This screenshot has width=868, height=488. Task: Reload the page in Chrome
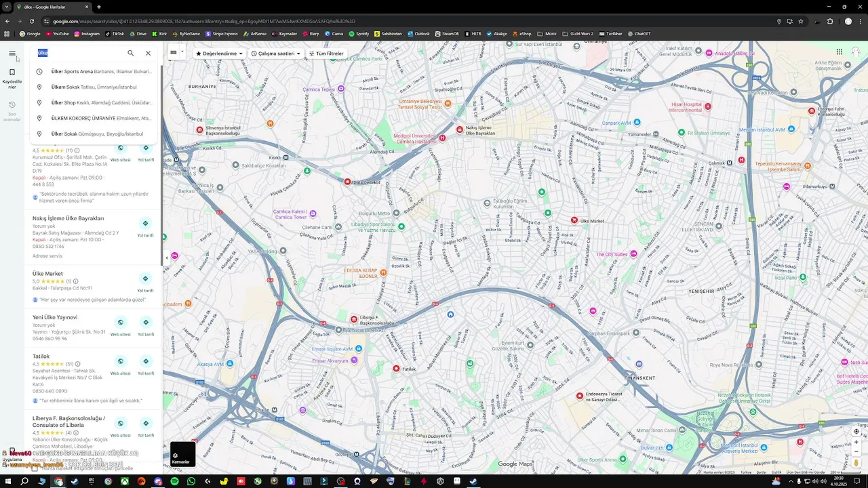click(32, 21)
